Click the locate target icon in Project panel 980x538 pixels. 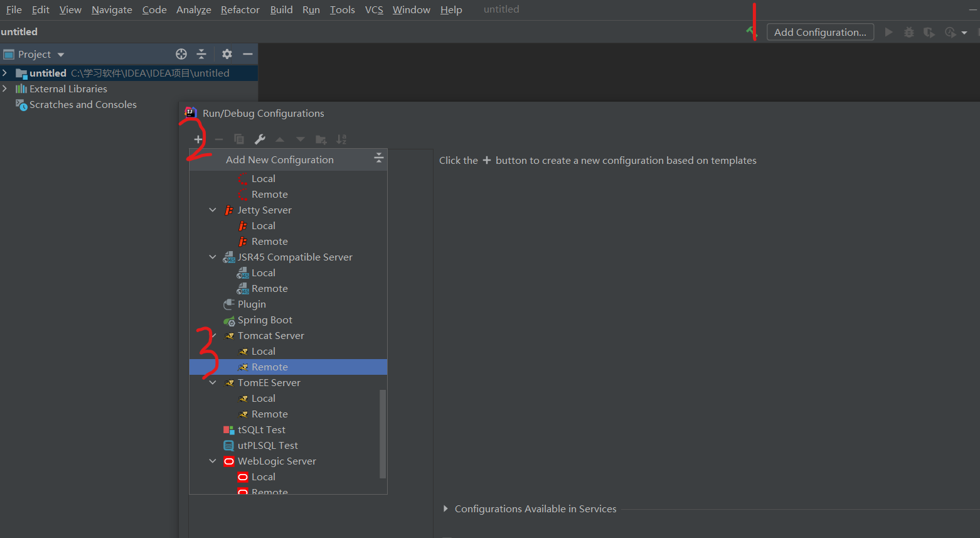181,54
